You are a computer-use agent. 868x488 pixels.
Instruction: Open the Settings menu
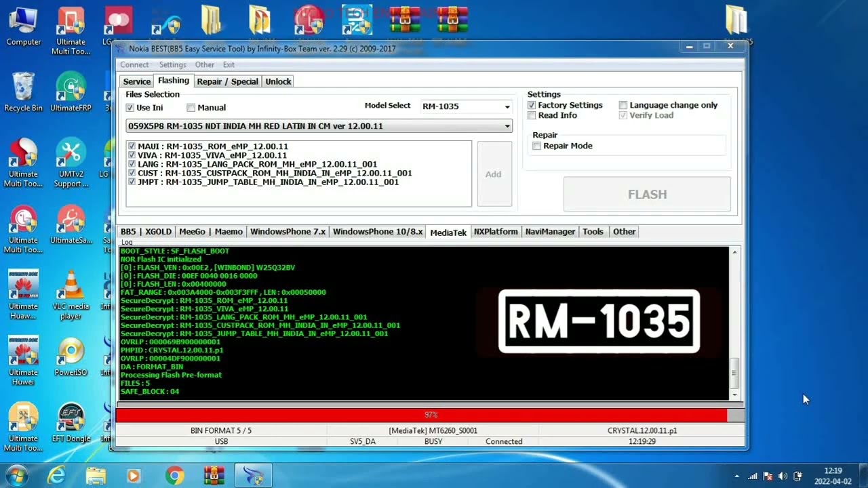click(173, 64)
